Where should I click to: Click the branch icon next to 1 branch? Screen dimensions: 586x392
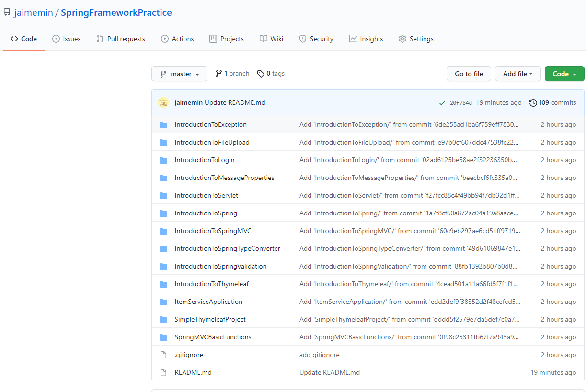coord(218,74)
